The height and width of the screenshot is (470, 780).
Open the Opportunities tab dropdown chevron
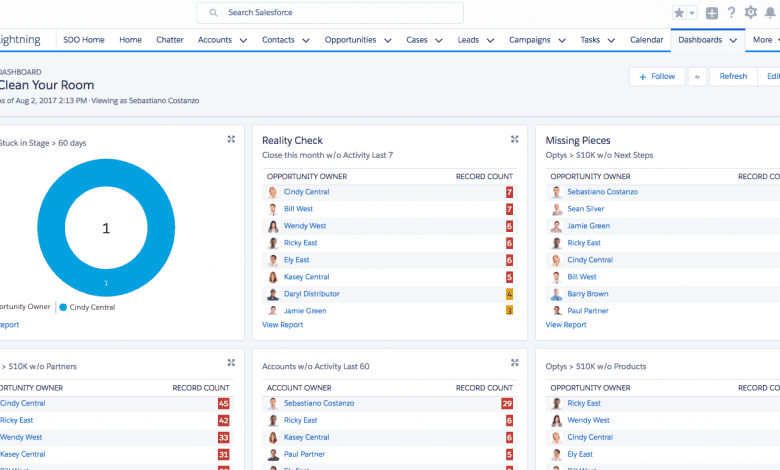pyautogui.click(x=388, y=40)
